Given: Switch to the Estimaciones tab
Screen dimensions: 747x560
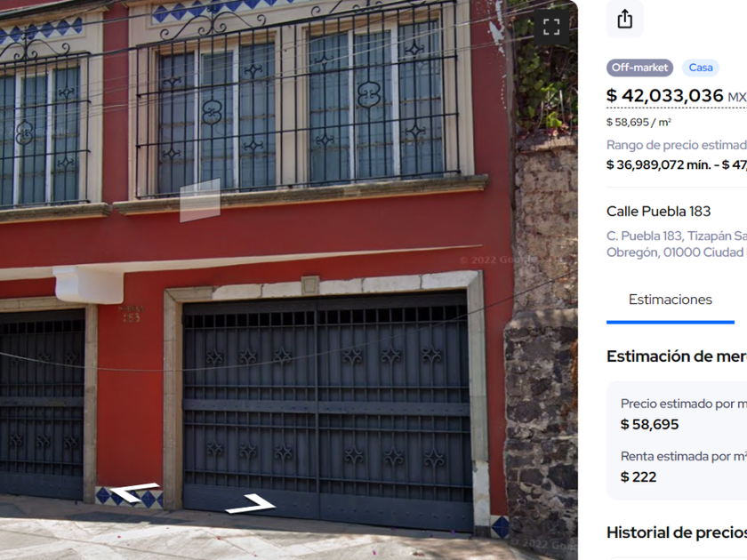Looking at the screenshot, I should click(x=671, y=300).
